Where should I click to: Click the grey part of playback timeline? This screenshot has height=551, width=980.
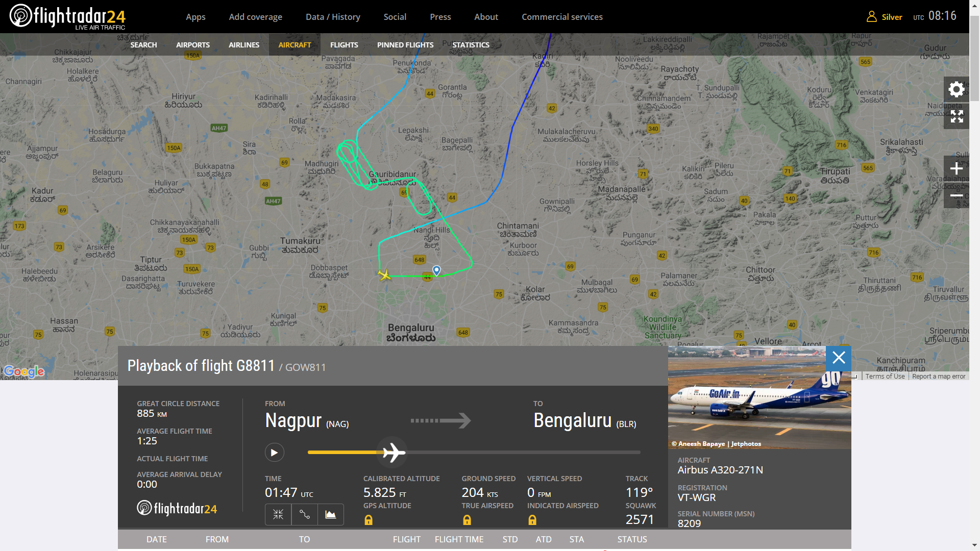coord(523,452)
